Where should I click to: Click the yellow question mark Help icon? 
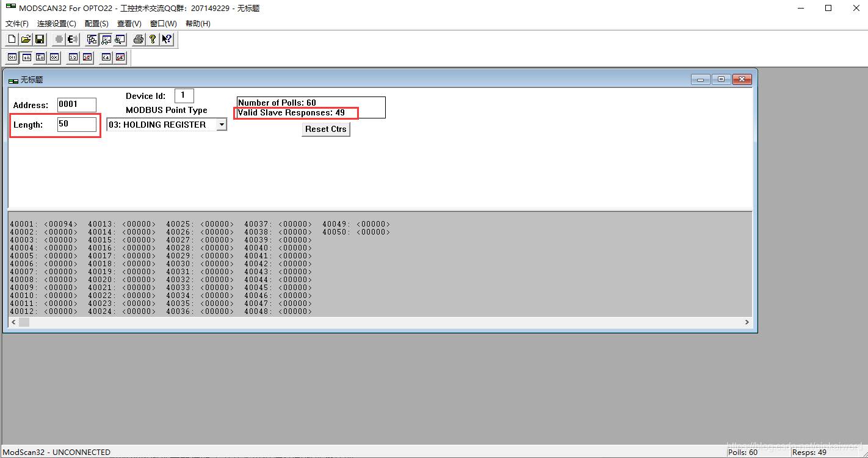(153, 39)
